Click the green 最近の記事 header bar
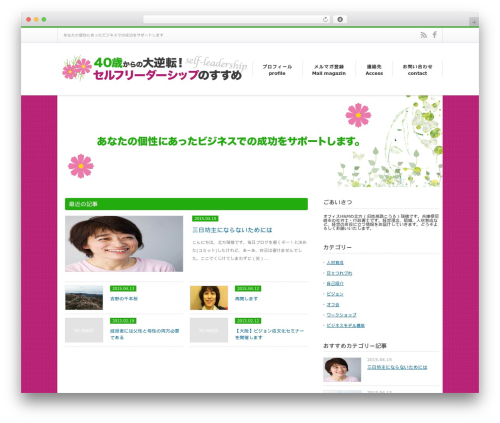Screen dimensions: 500x423 pyautogui.click(x=186, y=204)
